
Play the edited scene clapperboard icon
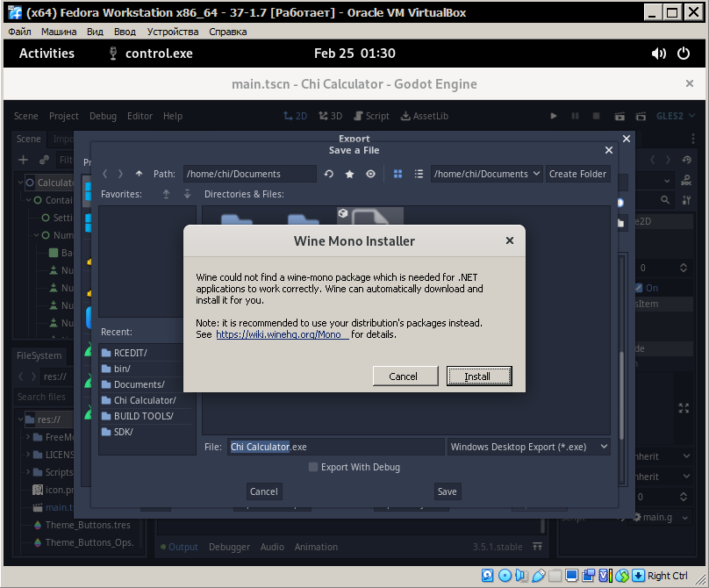pos(619,116)
